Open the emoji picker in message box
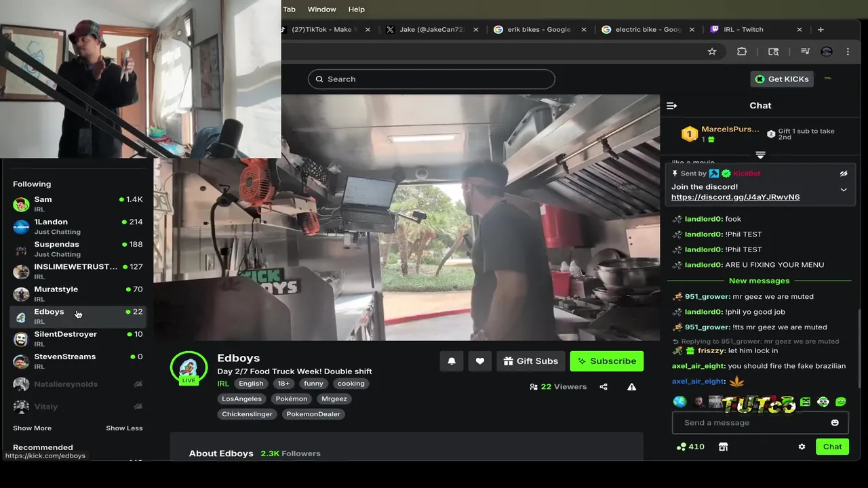 (x=835, y=423)
